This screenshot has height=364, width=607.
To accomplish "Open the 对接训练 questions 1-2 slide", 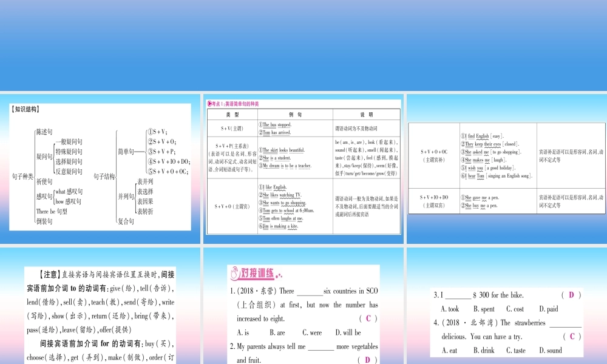I will pos(303,306).
